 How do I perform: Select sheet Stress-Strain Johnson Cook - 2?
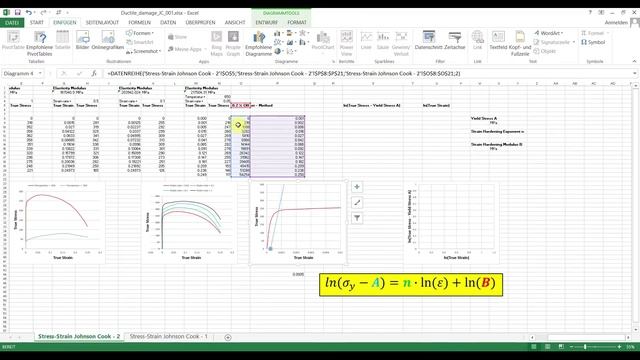point(79,336)
